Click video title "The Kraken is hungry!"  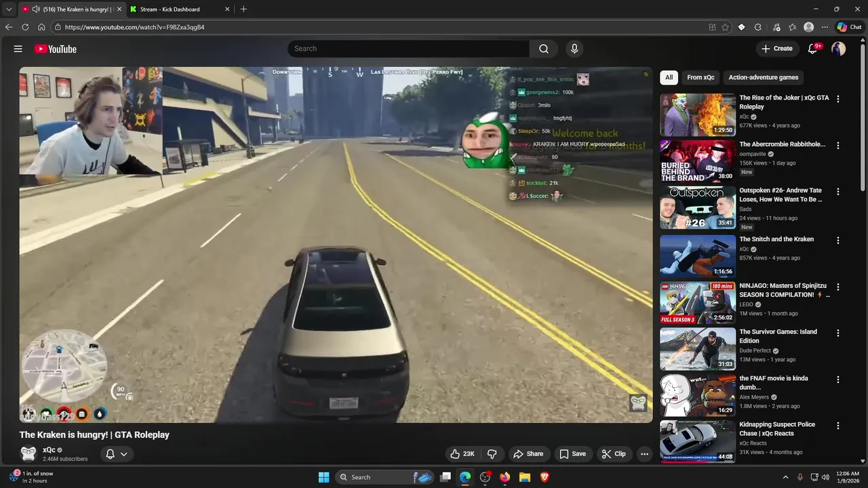[94, 435]
